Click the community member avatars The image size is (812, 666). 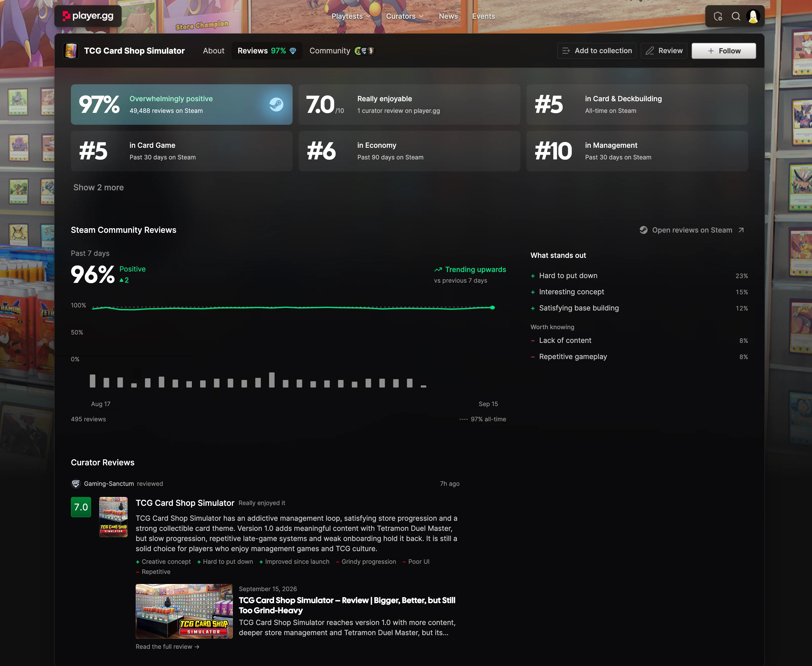(x=364, y=51)
